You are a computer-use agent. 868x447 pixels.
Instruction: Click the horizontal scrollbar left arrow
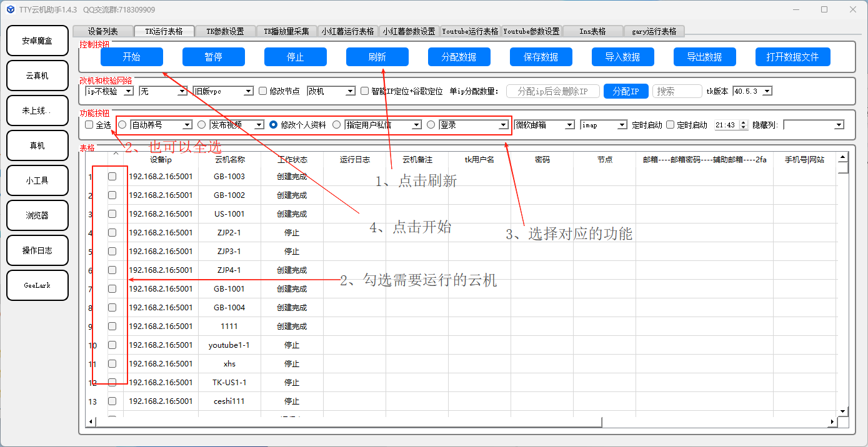91,422
